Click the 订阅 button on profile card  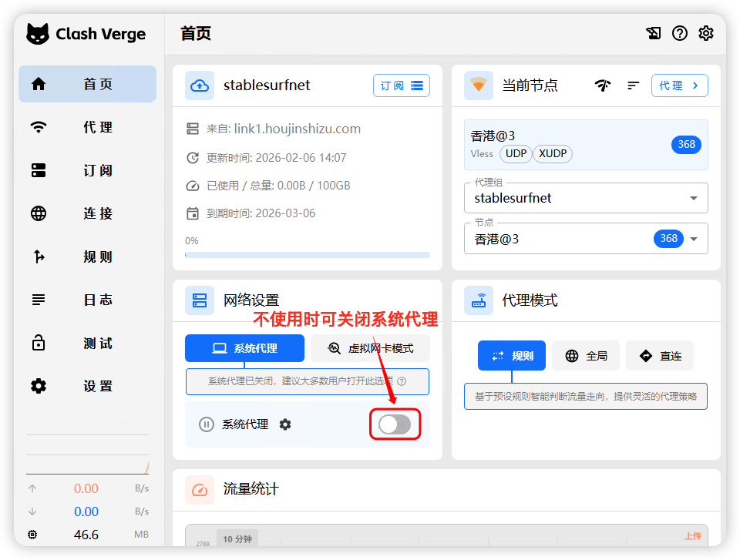point(401,86)
